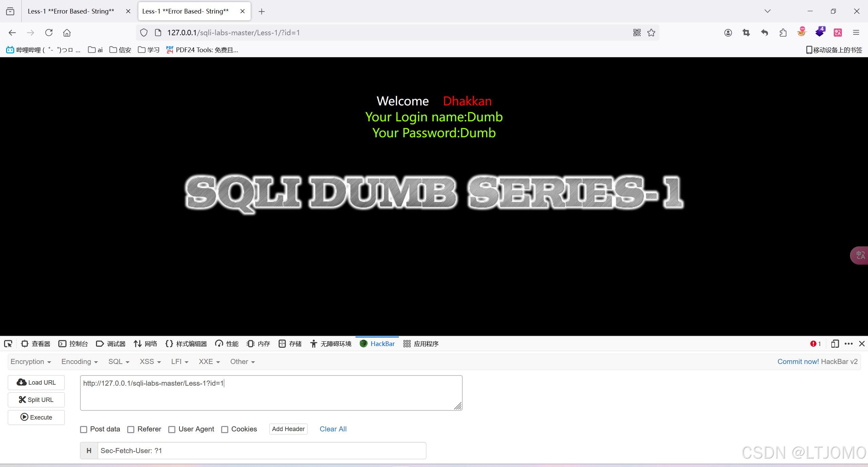Viewport: 868px width, 467px height.
Task: Switch to the 应用程序 application tab
Action: click(421, 344)
